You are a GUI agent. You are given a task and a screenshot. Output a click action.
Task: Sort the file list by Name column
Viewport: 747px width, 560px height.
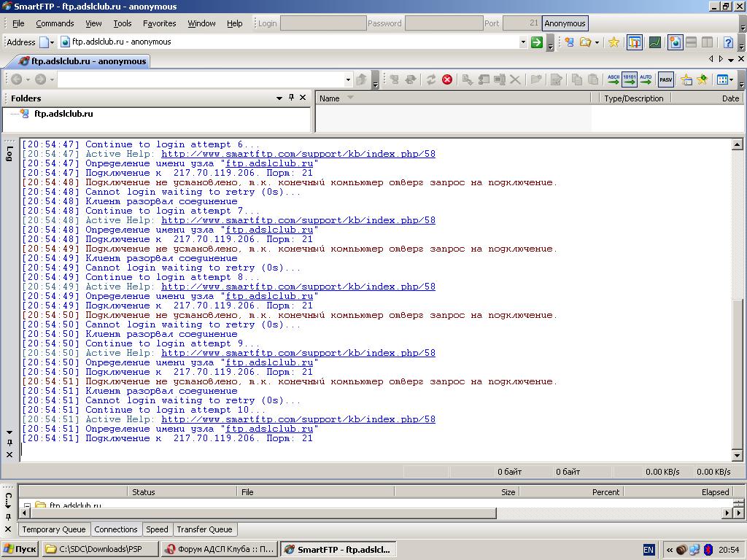[452, 98]
